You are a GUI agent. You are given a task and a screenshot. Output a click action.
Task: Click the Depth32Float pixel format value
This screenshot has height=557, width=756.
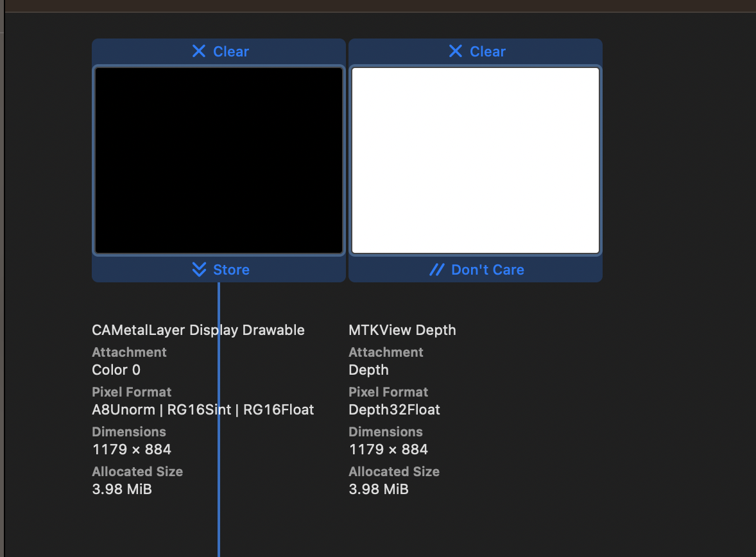tap(394, 410)
